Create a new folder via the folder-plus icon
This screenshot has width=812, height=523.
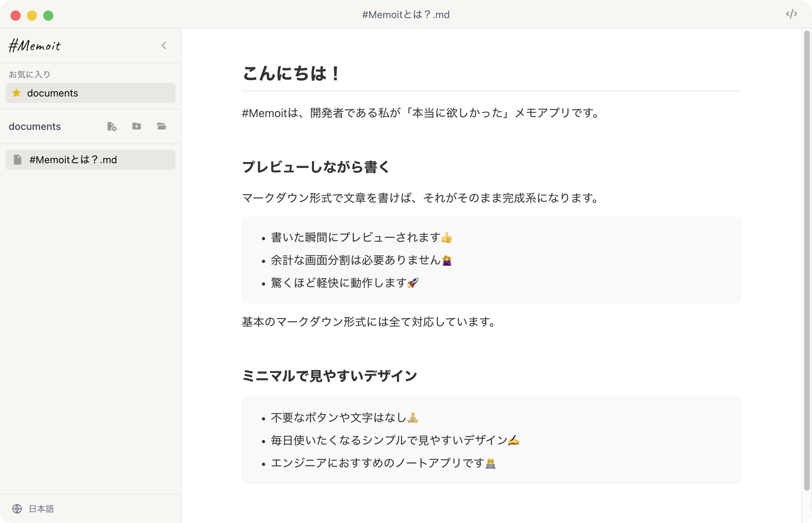tap(137, 126)
